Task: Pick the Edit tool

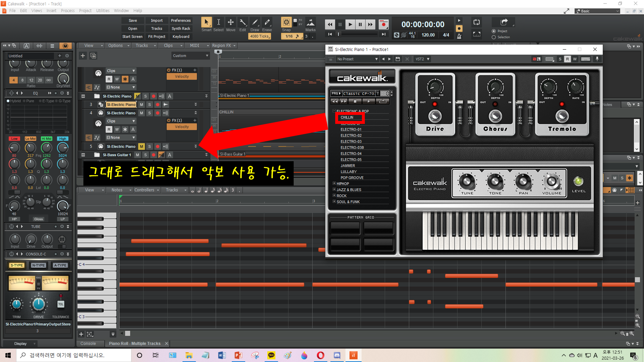Action: click(242, 23)
